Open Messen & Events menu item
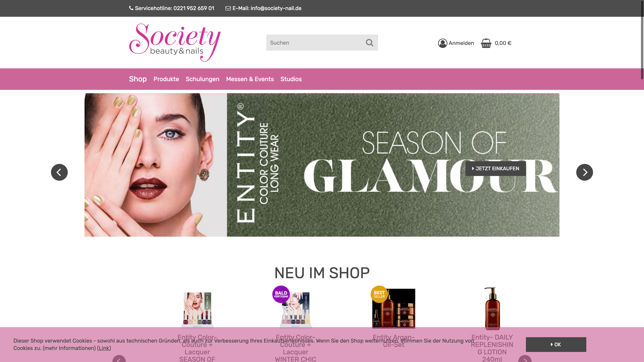The image size is (644, 362). point(250,79)
